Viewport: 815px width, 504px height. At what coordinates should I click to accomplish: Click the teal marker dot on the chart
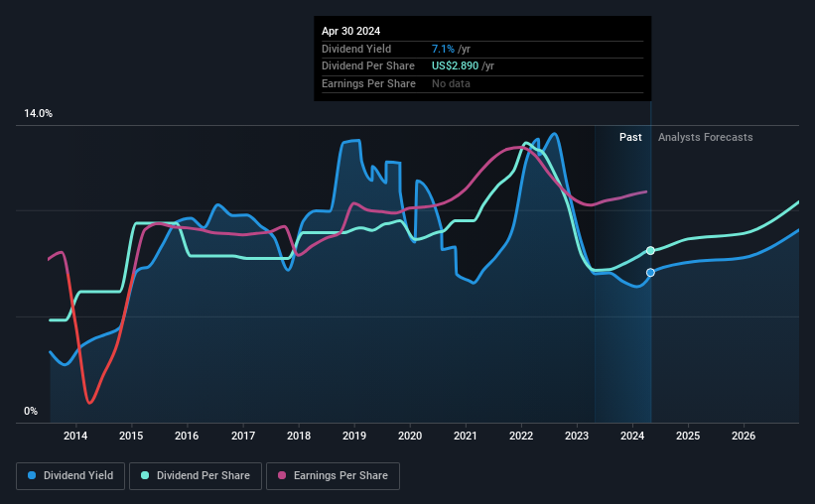(x=650, y=251)
